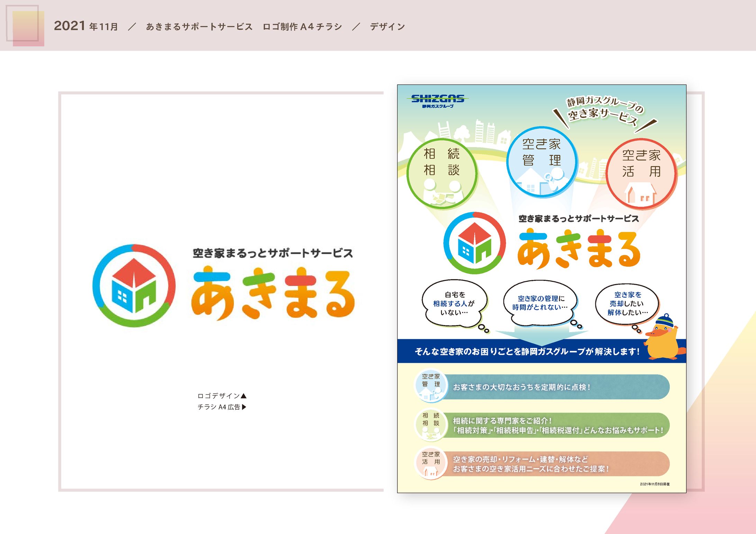Click header text 2021年11月
The image size is (756, 534).
(86, 26)
